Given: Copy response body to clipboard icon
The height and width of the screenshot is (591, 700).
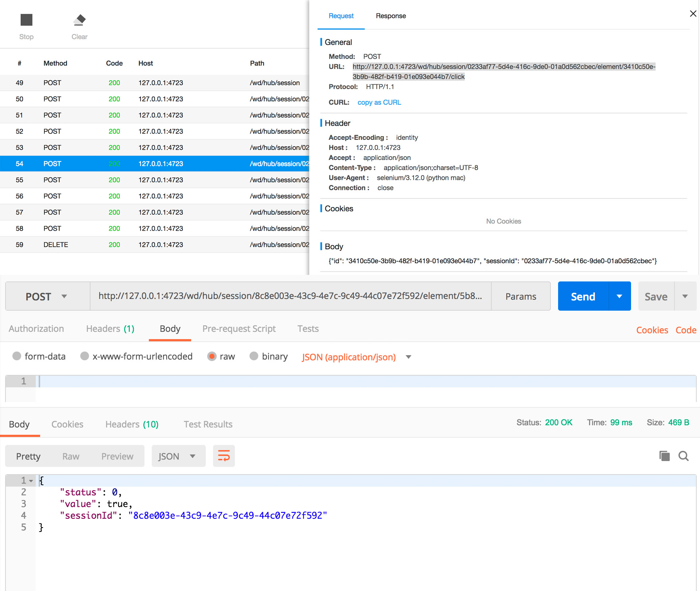Looking at the screenshot, I should pyautogui.click(x=665, y=456).
